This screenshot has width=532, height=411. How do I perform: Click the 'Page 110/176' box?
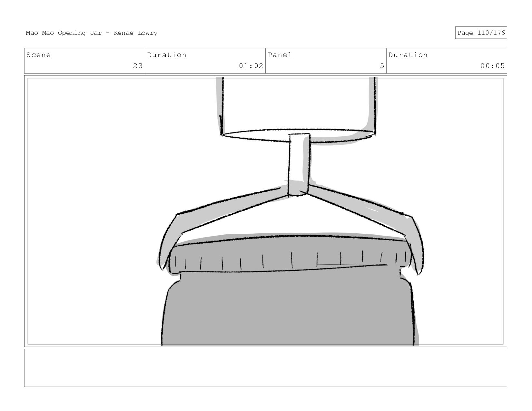(x=481, y=33)
